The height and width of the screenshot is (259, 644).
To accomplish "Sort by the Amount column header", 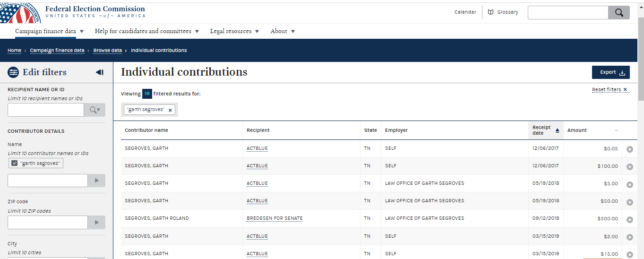I will point(577,130).
